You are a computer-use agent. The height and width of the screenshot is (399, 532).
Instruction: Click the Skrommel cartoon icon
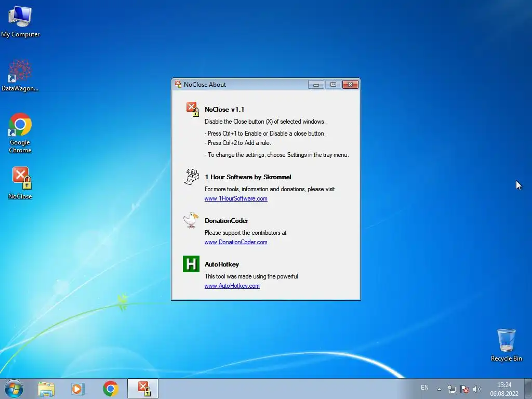pyautogui.click(x=191, y=177)
